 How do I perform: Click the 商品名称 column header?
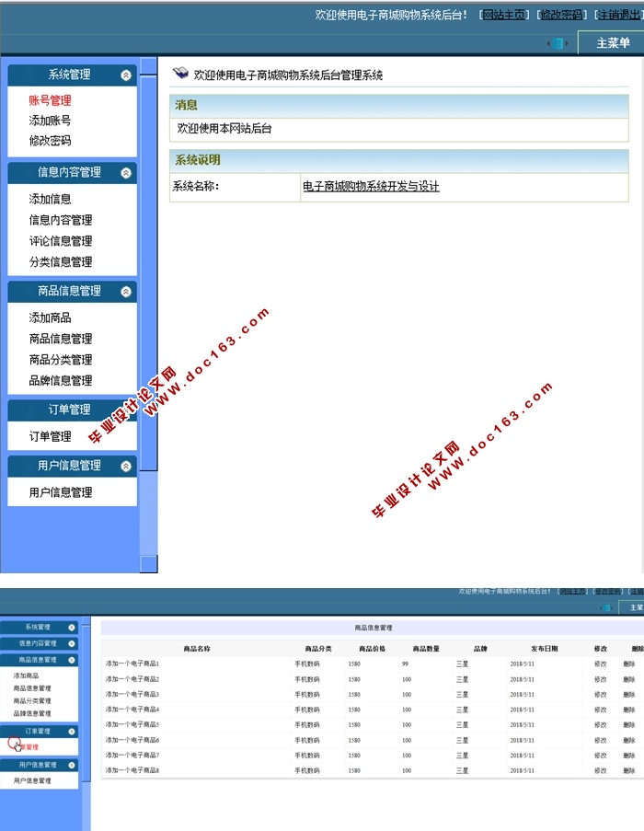click(x=197, y=649)
